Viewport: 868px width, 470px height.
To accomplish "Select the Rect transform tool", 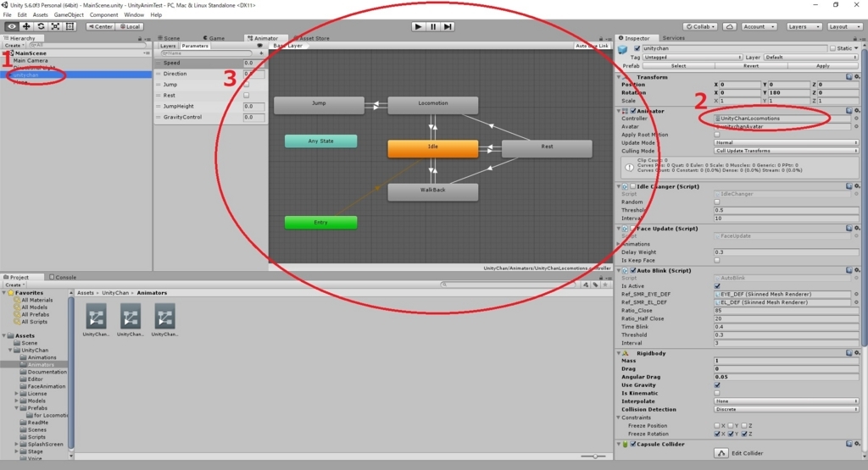I will point(70,26).
